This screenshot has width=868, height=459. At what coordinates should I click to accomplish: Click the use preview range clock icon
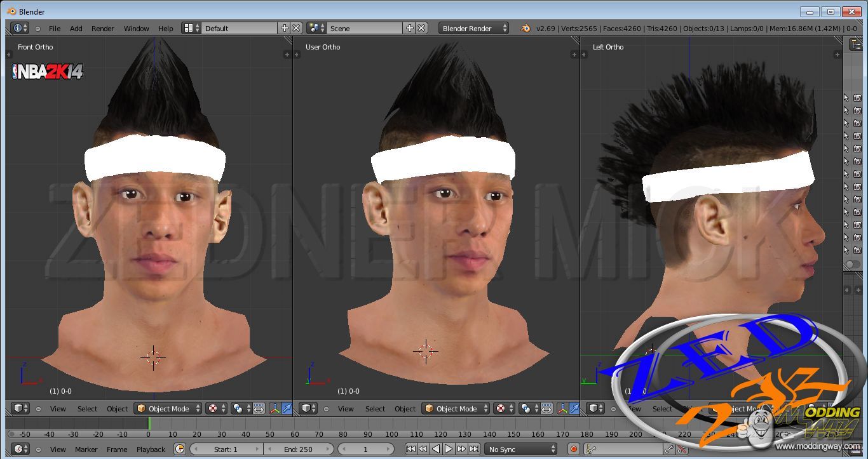[x=180, y=449]
